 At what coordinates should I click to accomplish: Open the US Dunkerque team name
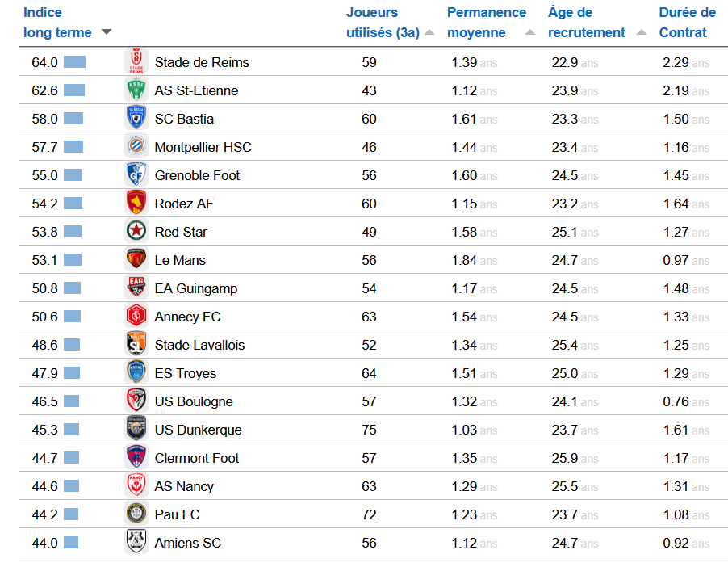[x=198, y=430]
